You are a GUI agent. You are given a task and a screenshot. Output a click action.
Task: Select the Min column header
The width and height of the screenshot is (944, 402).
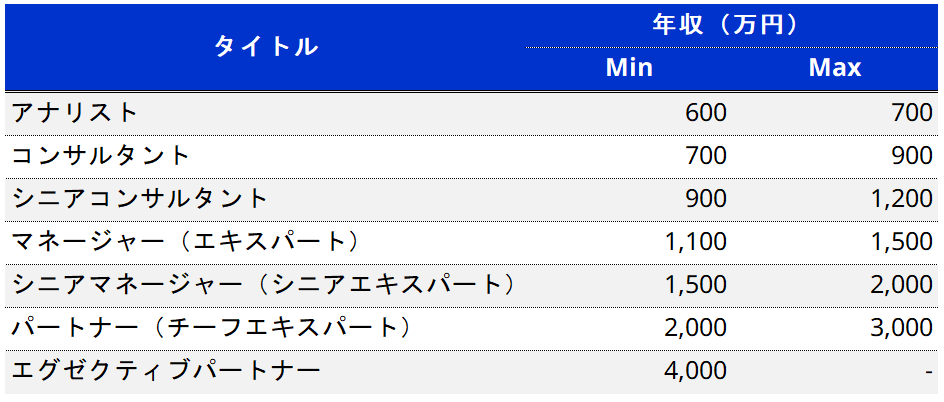click(629, 68)
